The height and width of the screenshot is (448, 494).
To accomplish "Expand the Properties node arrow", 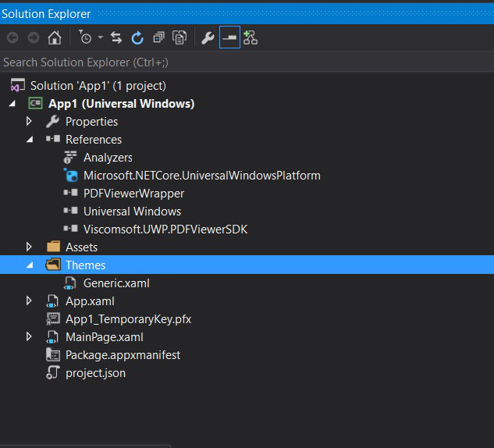I will 30,122.
